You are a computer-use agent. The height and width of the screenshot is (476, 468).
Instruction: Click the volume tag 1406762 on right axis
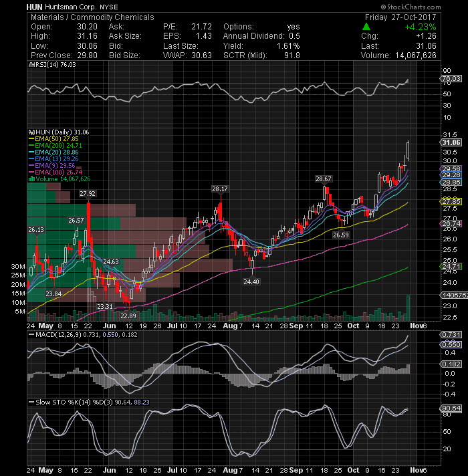(x=455, y=295)
